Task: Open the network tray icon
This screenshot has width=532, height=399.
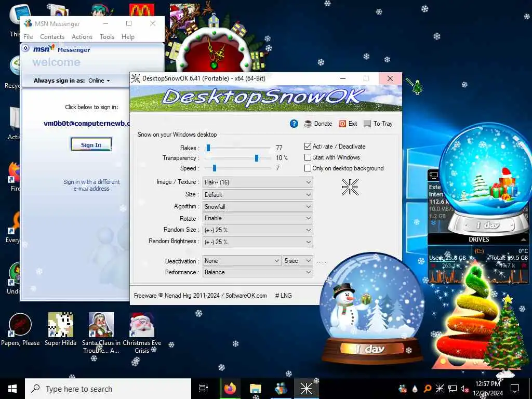Action: point(453,389)
